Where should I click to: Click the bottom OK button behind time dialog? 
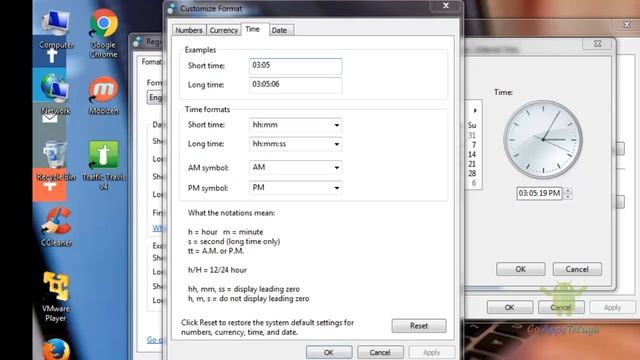(510, 307)
